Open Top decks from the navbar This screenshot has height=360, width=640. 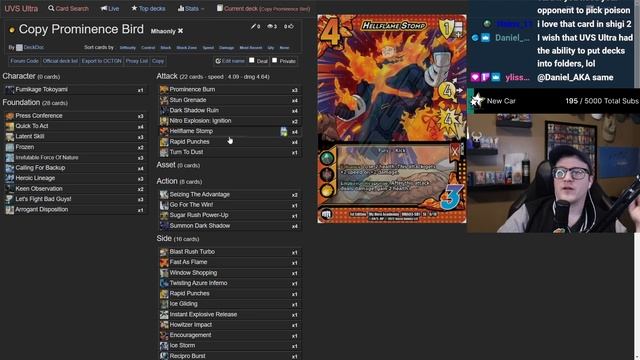148,8
